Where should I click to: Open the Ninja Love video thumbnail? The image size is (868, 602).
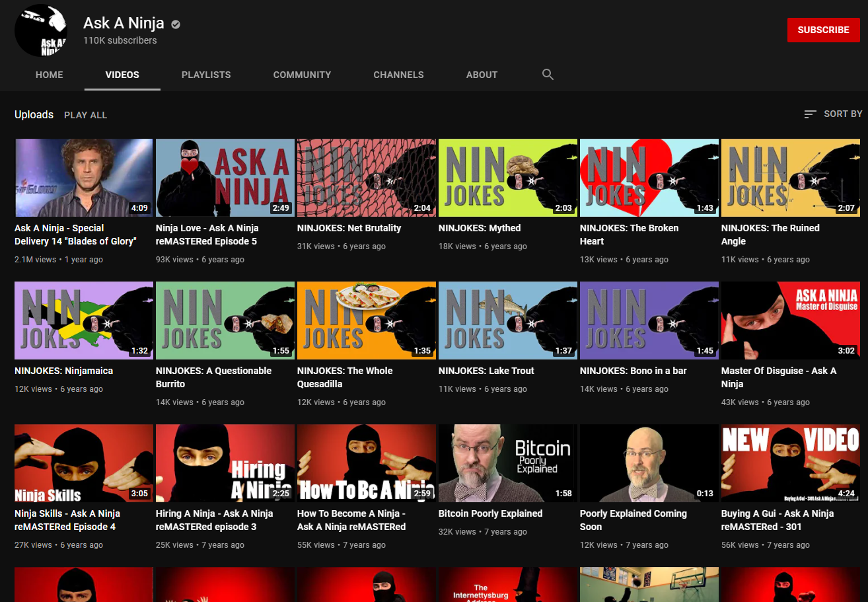coord(225,178)
